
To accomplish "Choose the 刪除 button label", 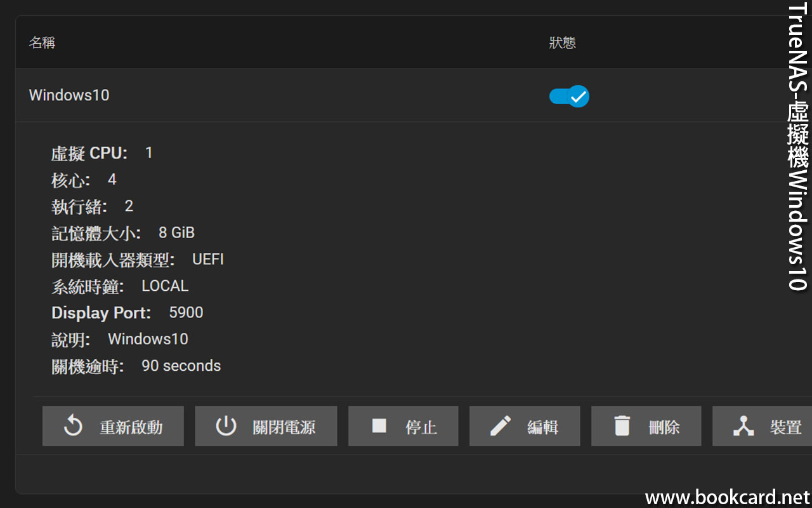I will [x=664, y=427].
